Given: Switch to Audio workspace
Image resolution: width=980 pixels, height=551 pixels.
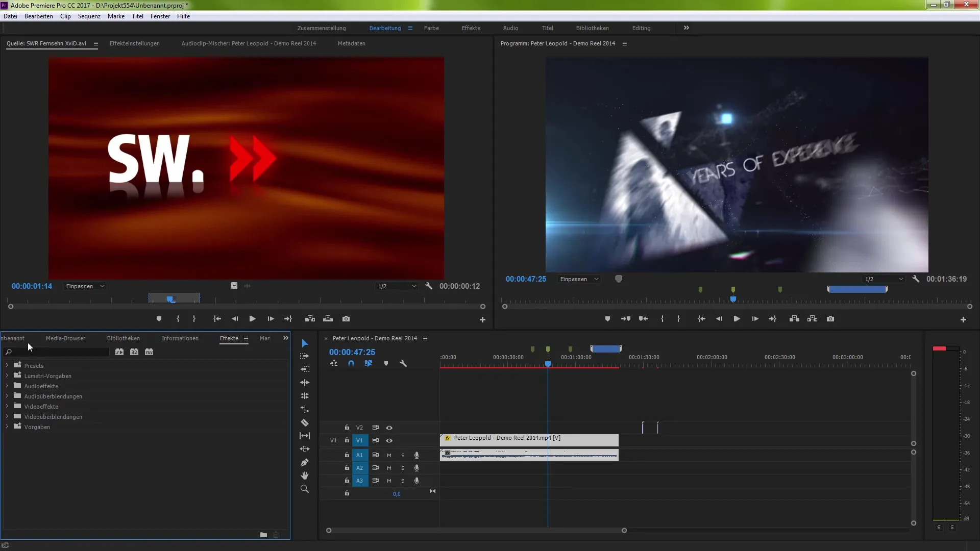Looking at the screenshot, I should point(510,28).
